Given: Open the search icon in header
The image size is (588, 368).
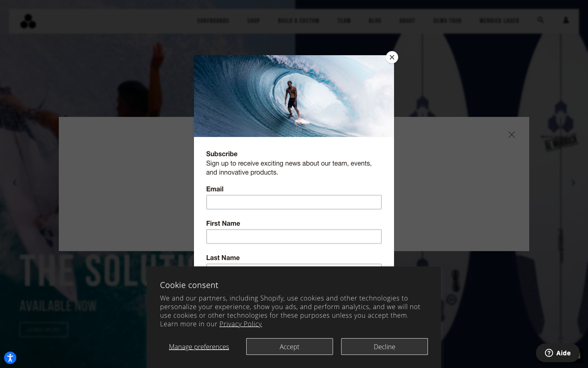Looking at the screenshot, I should click(541, 20).
